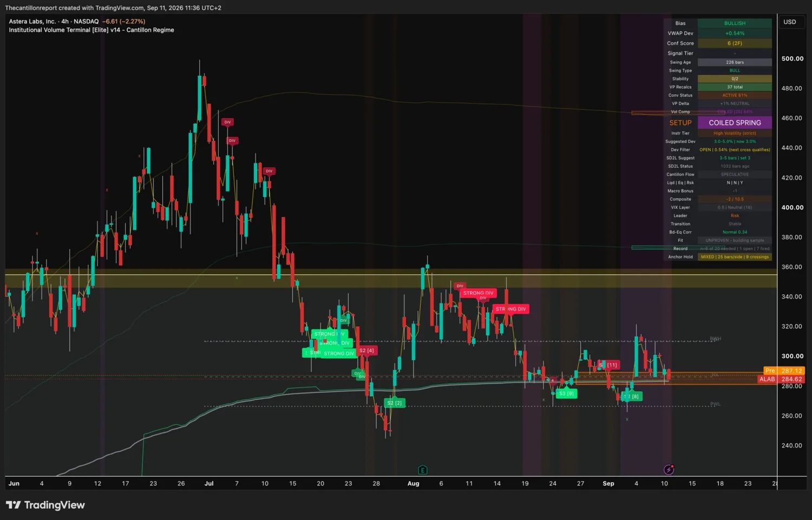The height and width of the screenshot is (520, 812).
Task: Click the "Normal 0.34" Bd-Eq Corr value
Action: coord(735,232)
